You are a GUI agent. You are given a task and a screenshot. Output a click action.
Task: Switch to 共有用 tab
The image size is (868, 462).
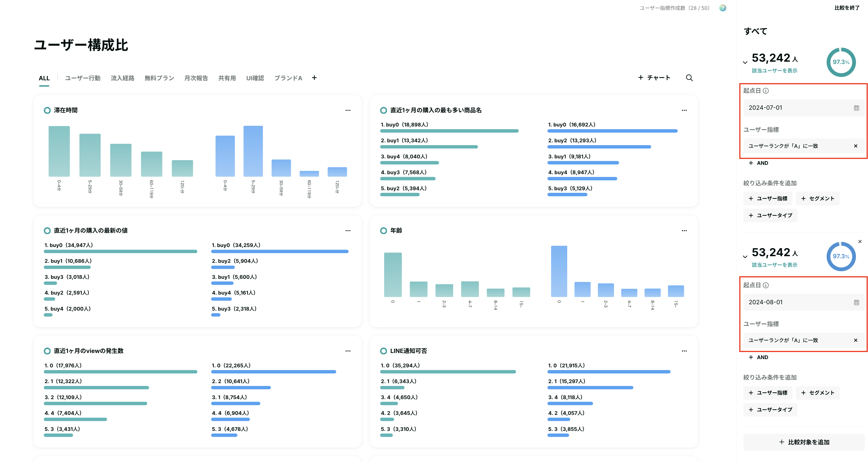pos(227,78)
